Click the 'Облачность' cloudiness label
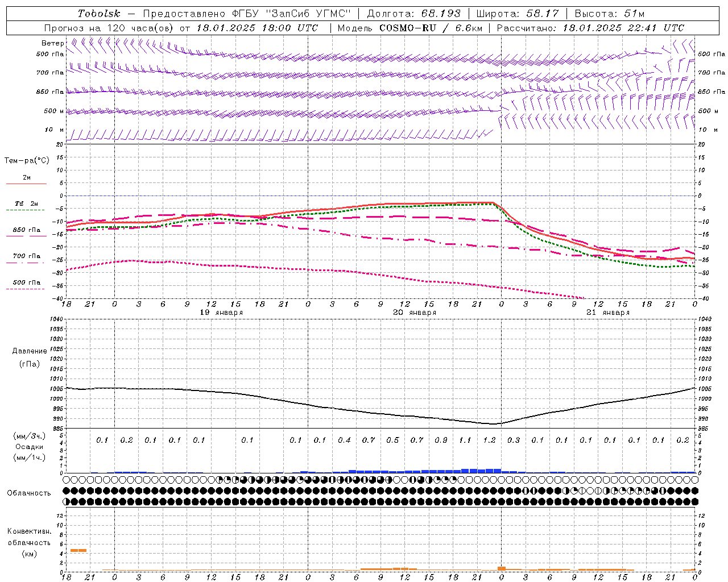The width and height of the screenshot is (728, 582). point(29,493)
